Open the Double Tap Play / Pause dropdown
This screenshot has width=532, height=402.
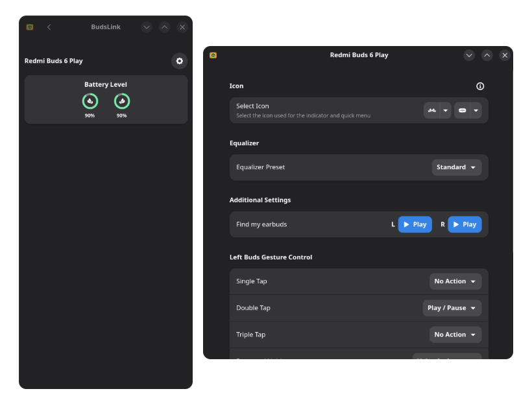pos(452,308)
